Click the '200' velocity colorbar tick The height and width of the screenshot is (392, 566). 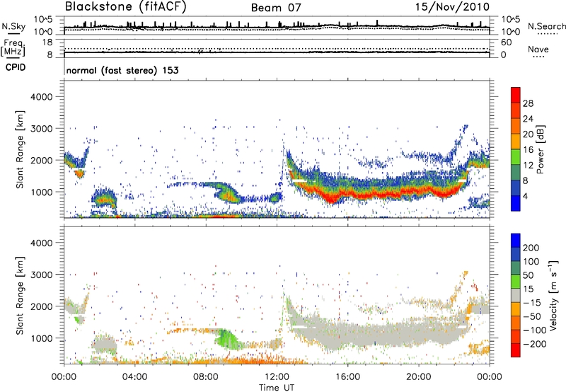[x=531, y=248]
